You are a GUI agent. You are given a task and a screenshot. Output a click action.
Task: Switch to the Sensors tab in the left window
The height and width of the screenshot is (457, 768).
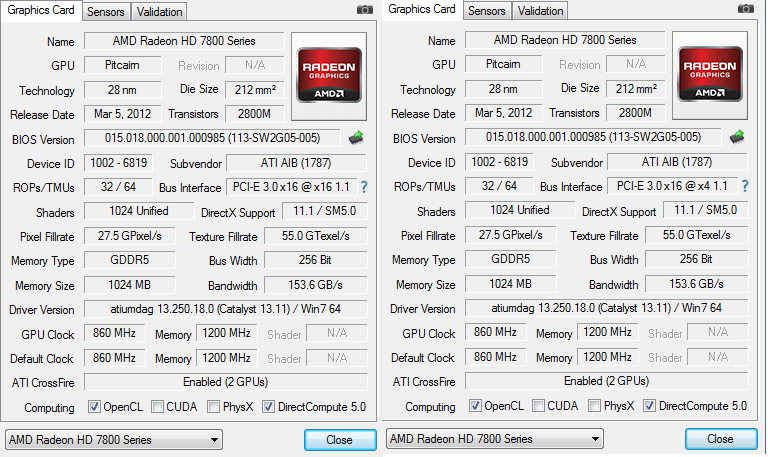106,12
